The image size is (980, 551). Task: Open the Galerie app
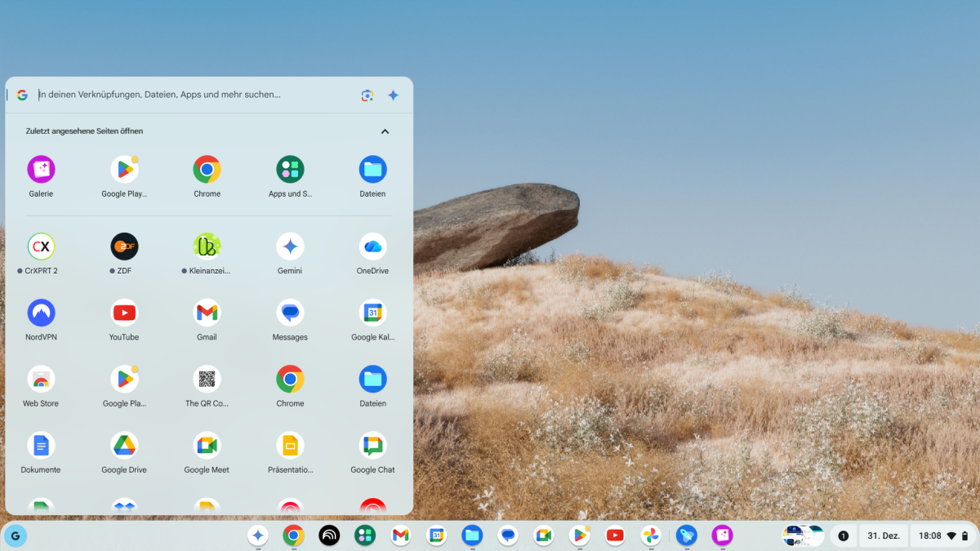41,169
